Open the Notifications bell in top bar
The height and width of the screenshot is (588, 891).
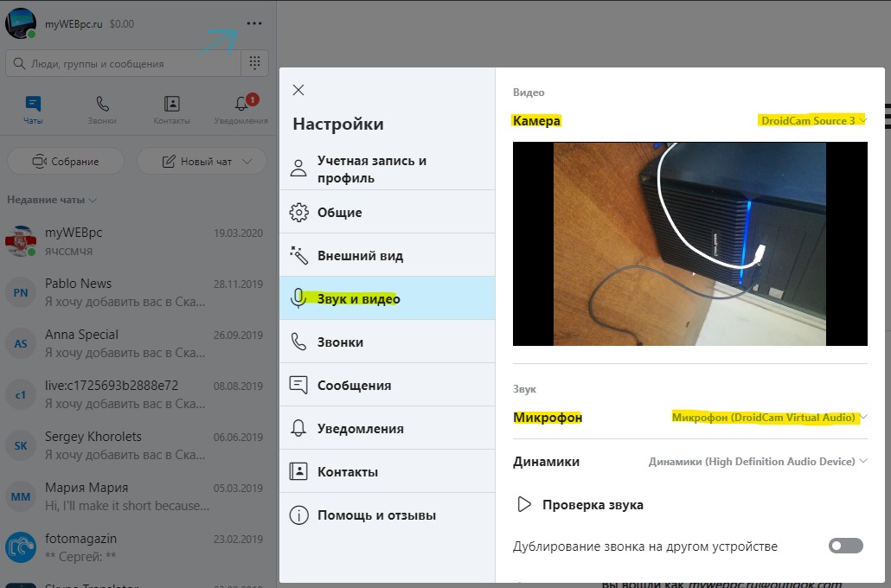point(241,105)
